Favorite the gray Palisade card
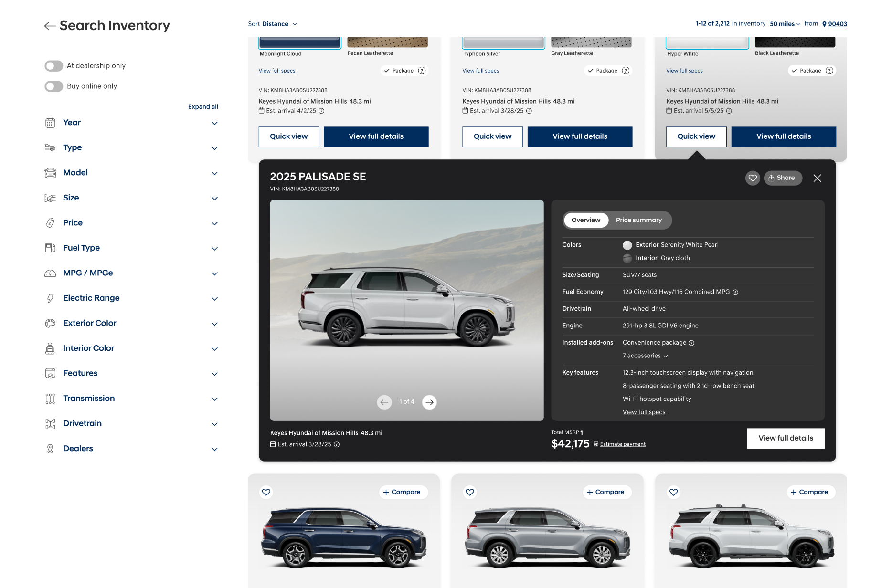892x588 pixels. point(470,492)
